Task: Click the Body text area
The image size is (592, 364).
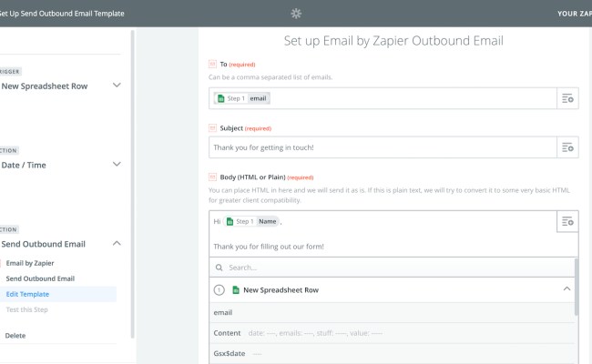Action: [x=383, y=234]
